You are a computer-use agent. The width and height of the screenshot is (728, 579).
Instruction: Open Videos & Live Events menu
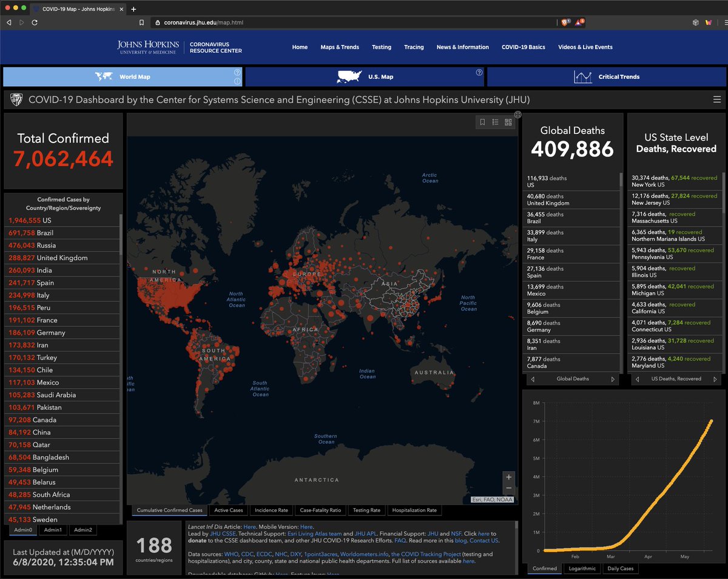[x=585, y=47]
